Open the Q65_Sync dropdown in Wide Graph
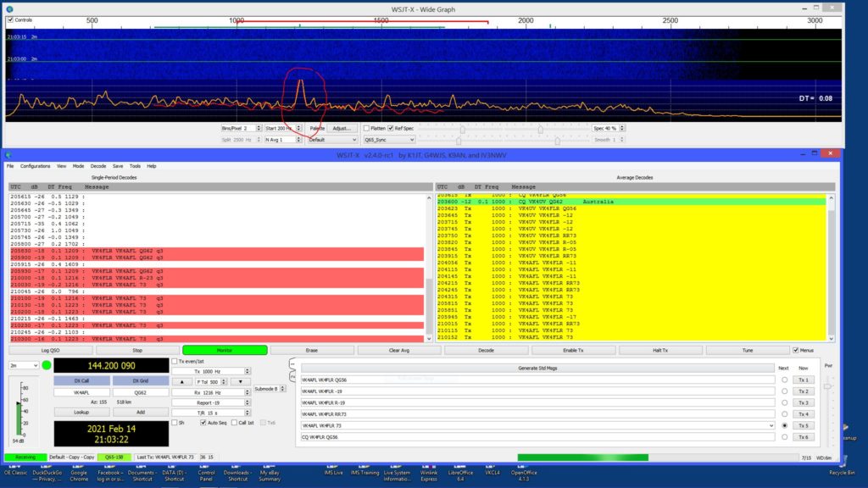 pos(389,140)
